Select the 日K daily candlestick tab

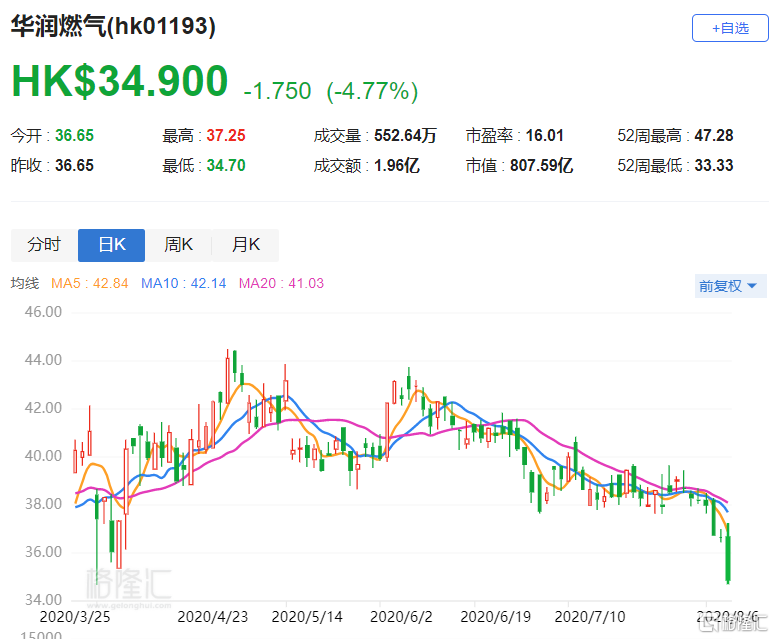[112, 245]
